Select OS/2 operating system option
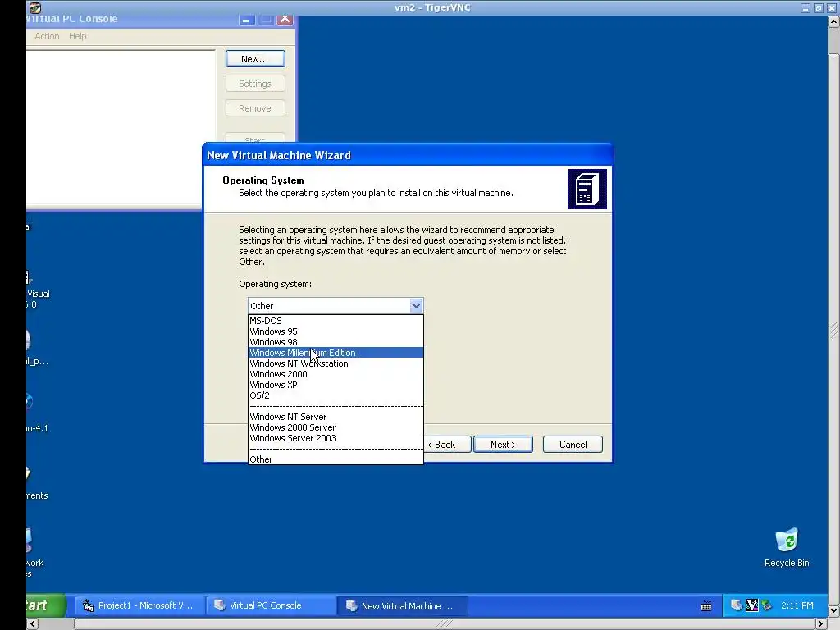This screenshot has width=840, height=630. (336, 395)
